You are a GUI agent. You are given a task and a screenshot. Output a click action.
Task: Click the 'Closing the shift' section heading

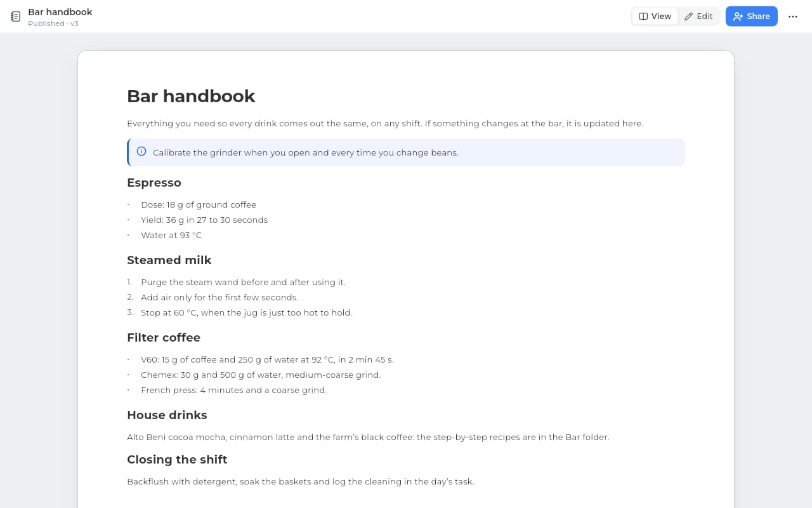(177, 460)
